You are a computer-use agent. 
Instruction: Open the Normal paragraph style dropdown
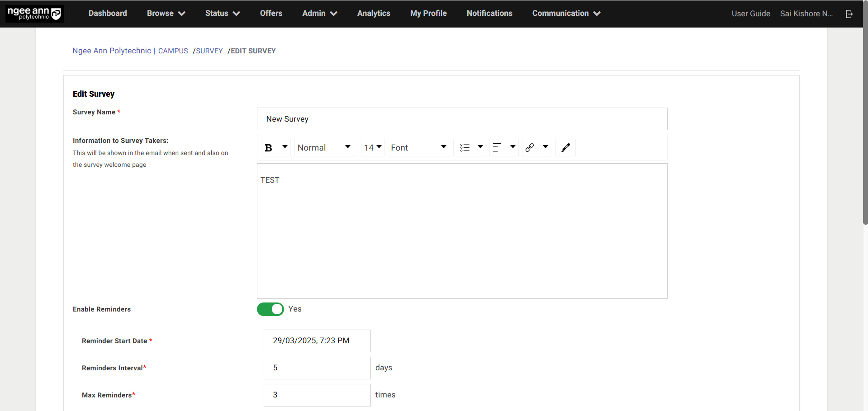[324, 148]
